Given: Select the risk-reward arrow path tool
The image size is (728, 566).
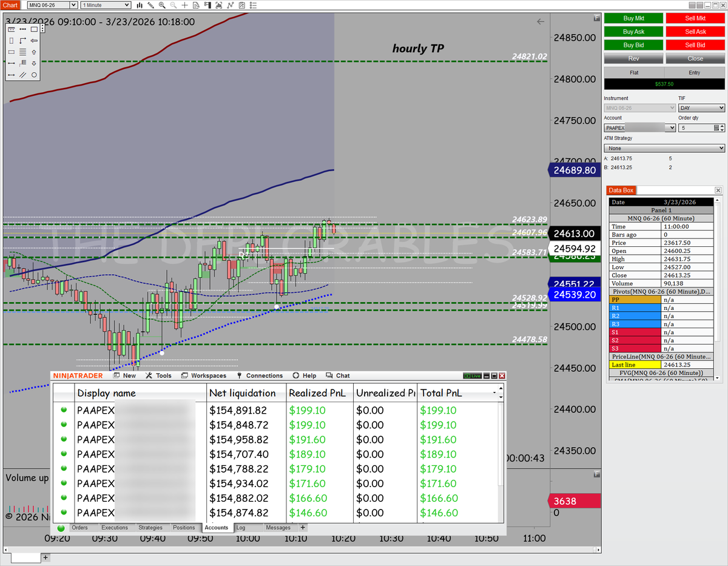Looking at the screenshot, I should (x=22, y=41).
